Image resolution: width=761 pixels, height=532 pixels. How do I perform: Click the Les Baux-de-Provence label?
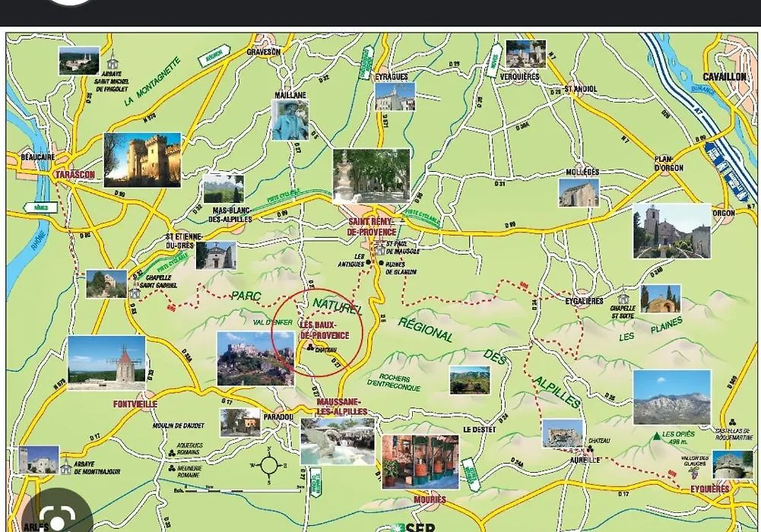pyautogui.click(x=325, y=331)
